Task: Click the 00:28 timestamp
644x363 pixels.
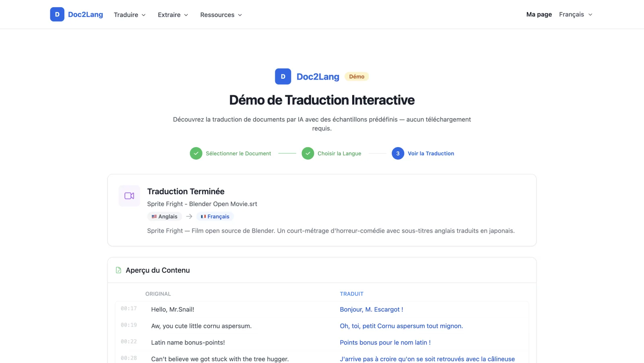Action: click(x=129, y=358)
